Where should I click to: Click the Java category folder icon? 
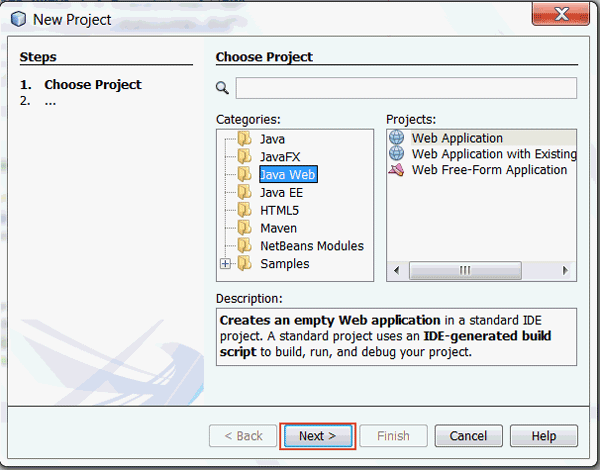[244, 139]
